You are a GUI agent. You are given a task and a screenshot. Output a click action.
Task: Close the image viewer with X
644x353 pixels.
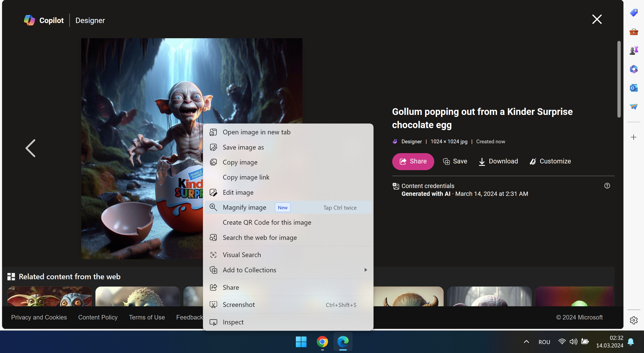(x=597, y=19)
